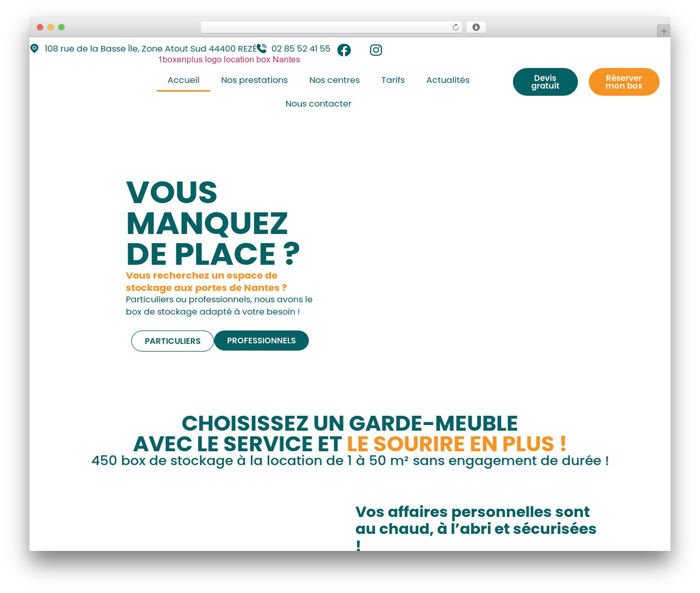
Task: Open the Actualités menu item
Action: point(448,80)
